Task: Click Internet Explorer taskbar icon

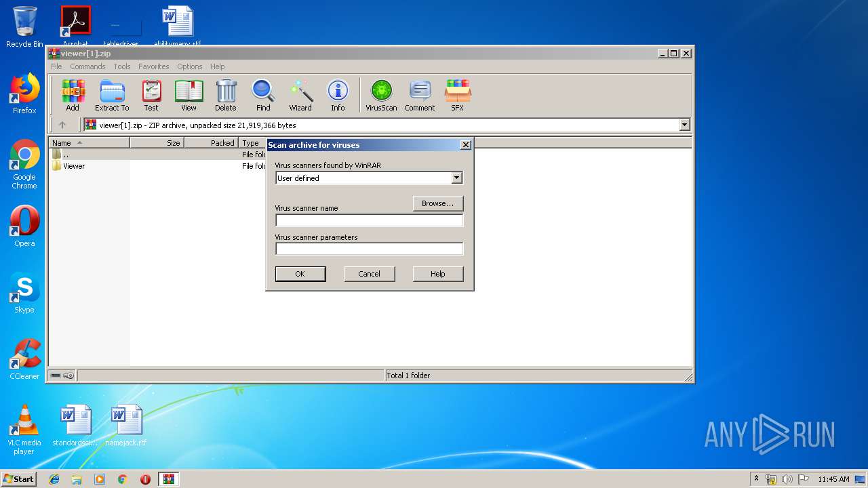Action: click(54, 479)
